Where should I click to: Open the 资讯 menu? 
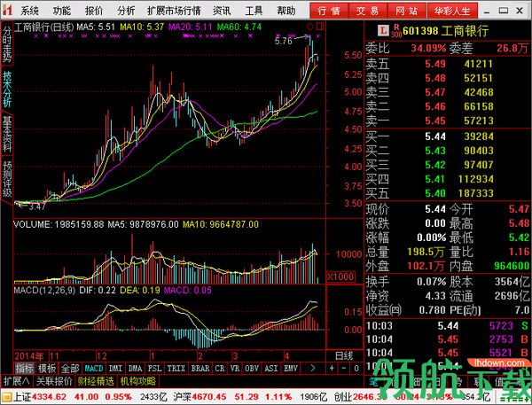click(x=222, y=11)
